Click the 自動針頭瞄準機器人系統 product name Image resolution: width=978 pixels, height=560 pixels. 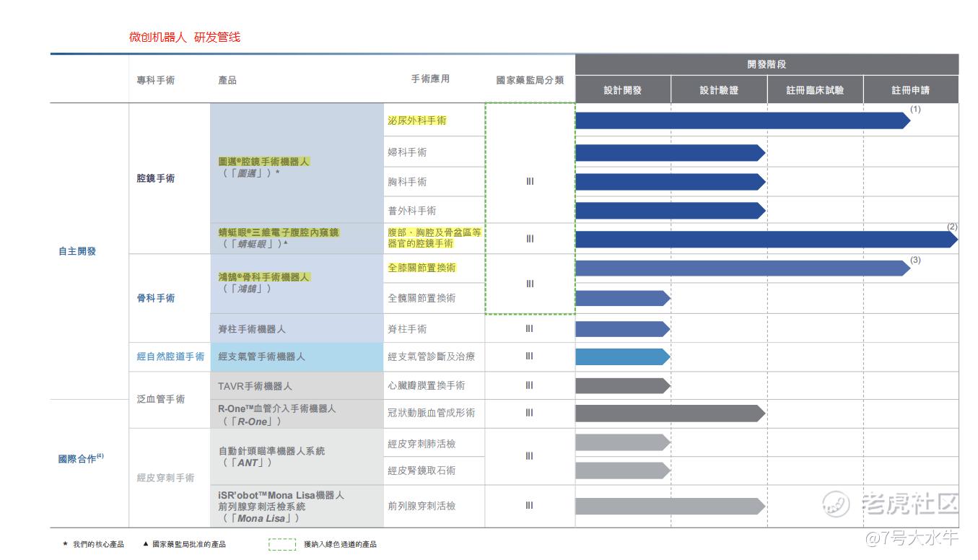(271, 451)
